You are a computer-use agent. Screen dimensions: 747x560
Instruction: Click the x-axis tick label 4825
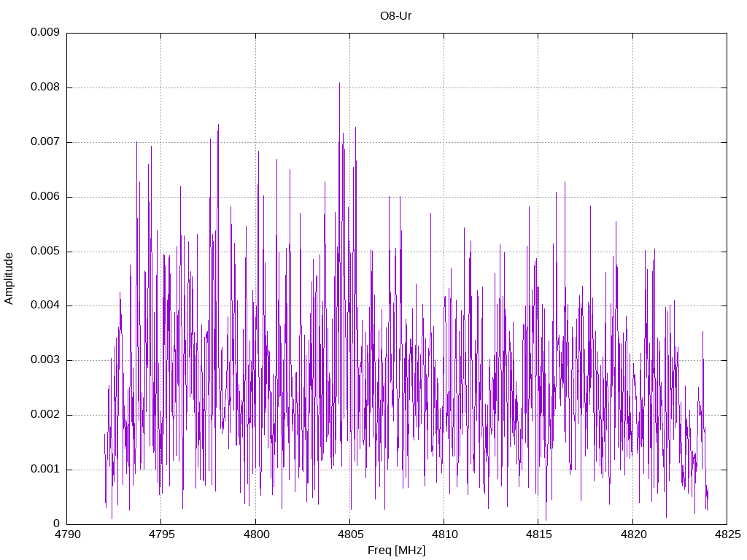(x=727, y=534)
